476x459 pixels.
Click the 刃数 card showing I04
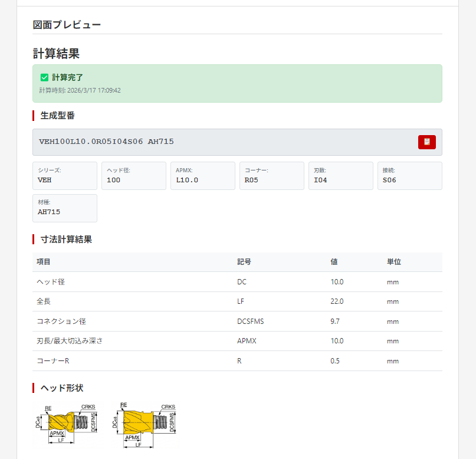pos(340,176)
